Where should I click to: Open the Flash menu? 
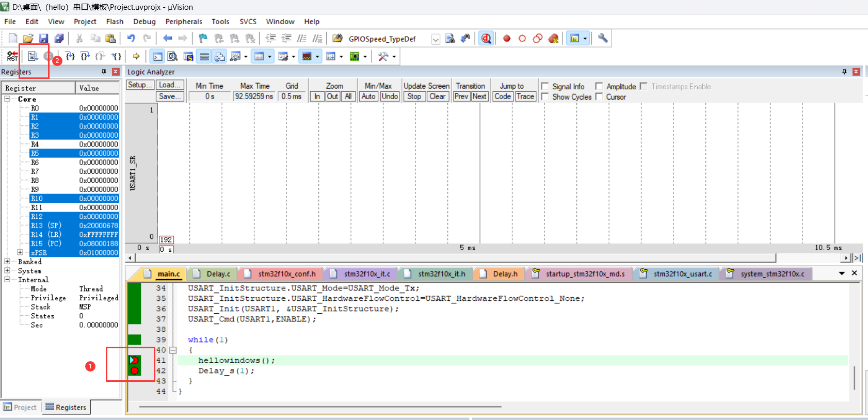pos(115,22)
